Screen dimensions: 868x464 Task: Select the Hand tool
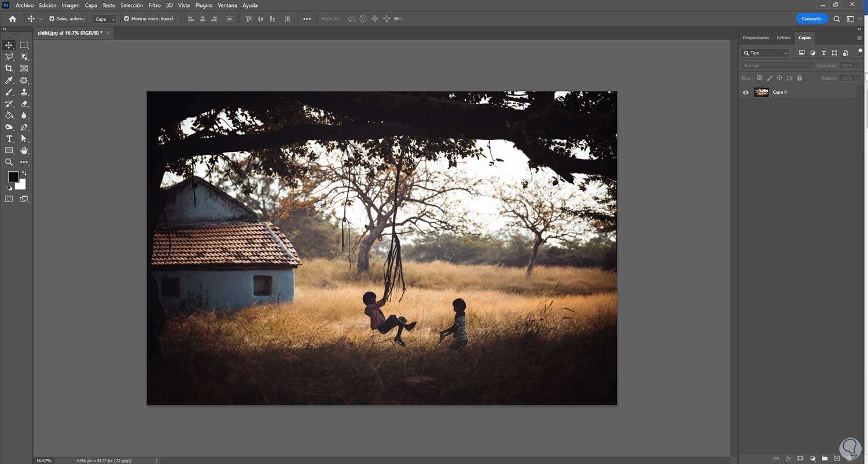coord(24,150)
